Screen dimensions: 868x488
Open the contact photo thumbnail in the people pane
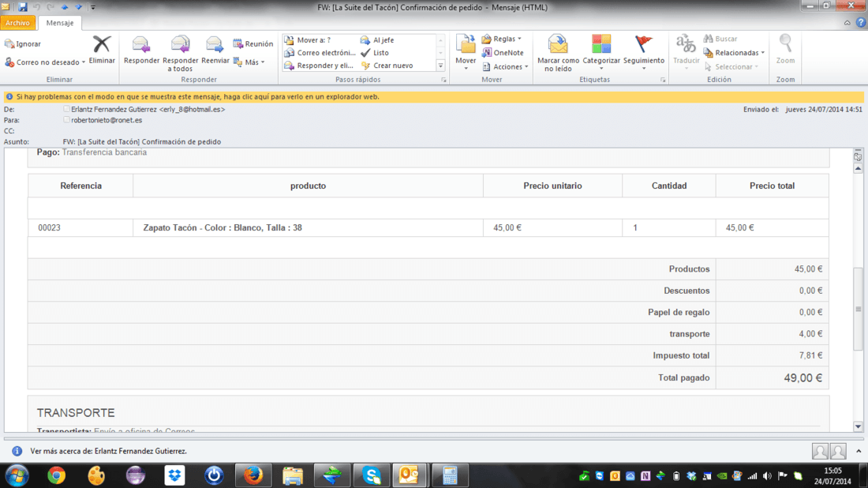click(819, 451)
